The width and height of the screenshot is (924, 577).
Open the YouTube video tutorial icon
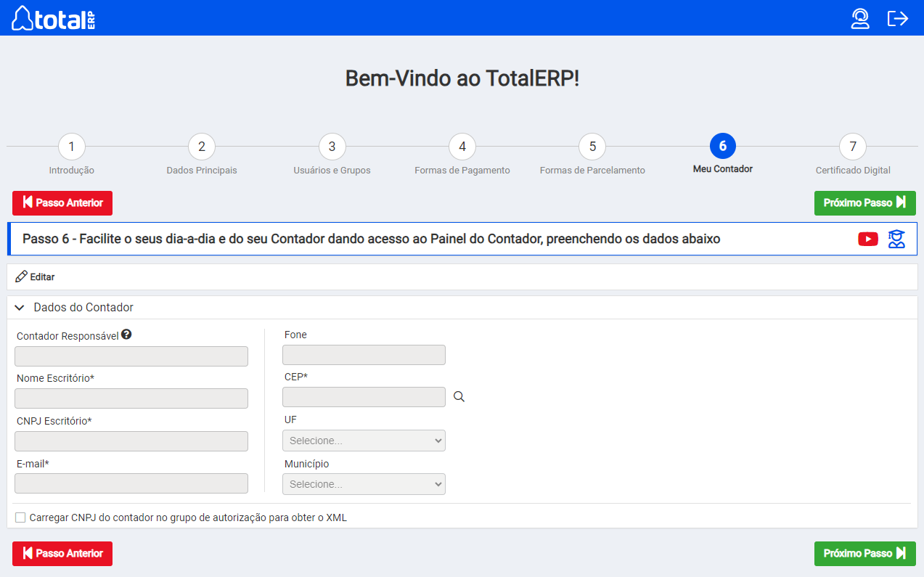[x=867, y=239]
